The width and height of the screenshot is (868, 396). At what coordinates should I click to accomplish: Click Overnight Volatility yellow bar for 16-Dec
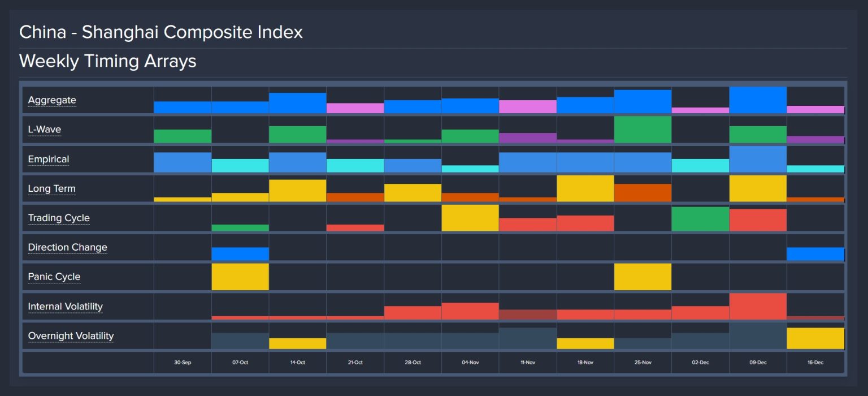(x=815, y=338)
